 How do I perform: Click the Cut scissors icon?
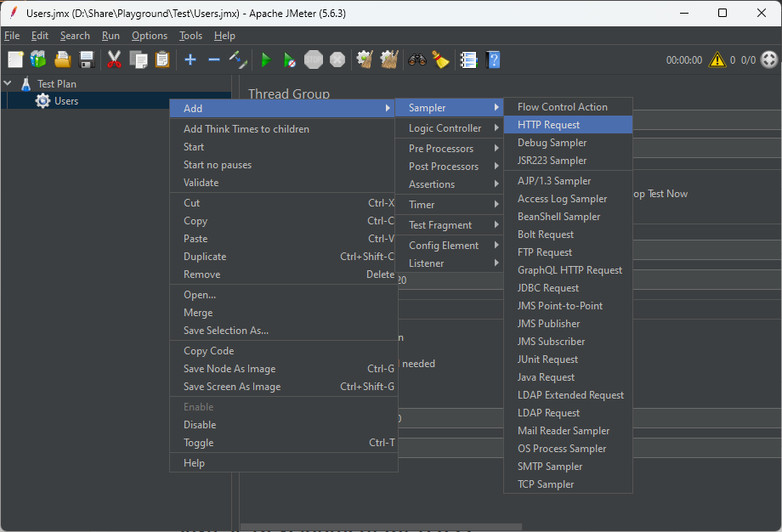(114, 59)
